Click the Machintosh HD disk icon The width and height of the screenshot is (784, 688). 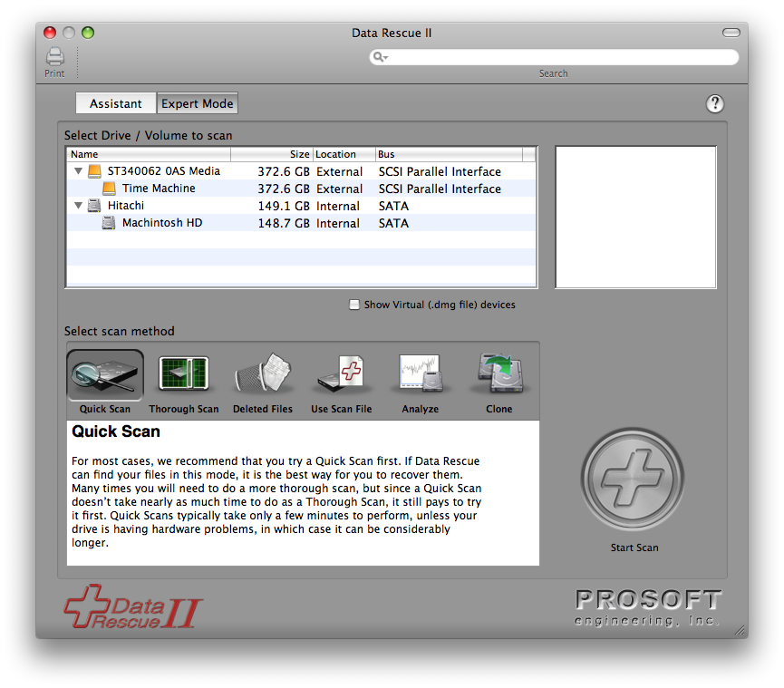[x=109, y=223]
